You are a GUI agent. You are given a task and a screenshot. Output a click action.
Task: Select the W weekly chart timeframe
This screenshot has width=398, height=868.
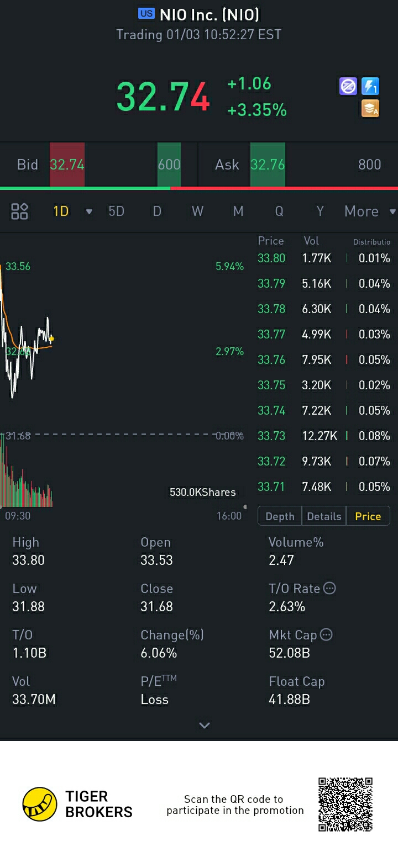[x=197, y=211]
